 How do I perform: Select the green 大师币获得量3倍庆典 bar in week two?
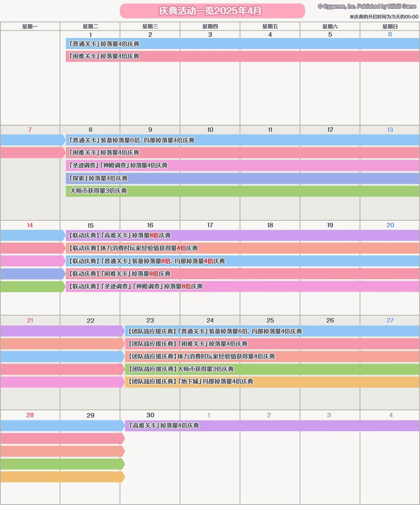pyautogui.click(x=242, y=191)
